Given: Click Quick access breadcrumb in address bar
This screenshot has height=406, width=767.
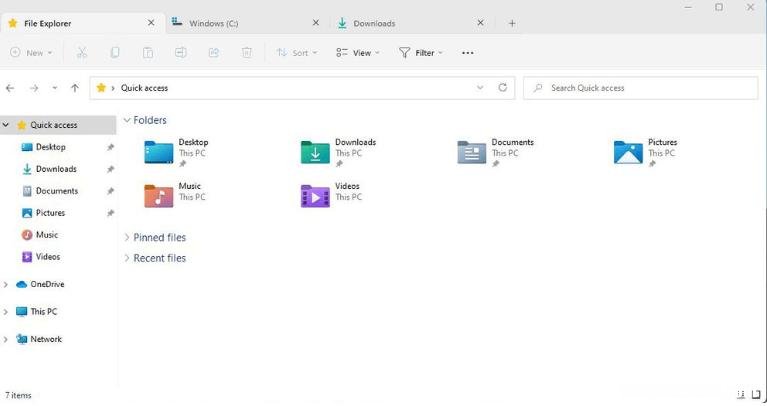Looking at the screenshot, I should pos(144,88).
